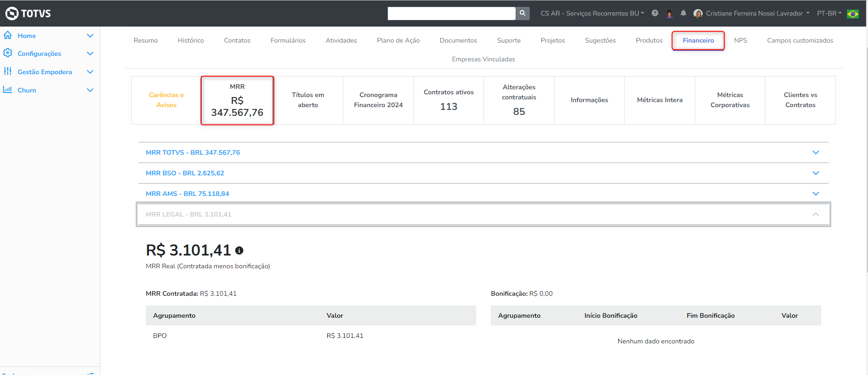Open Alterações contratuais 85 card
This screenshot has width=868, height=375.
tap(519, 100)
